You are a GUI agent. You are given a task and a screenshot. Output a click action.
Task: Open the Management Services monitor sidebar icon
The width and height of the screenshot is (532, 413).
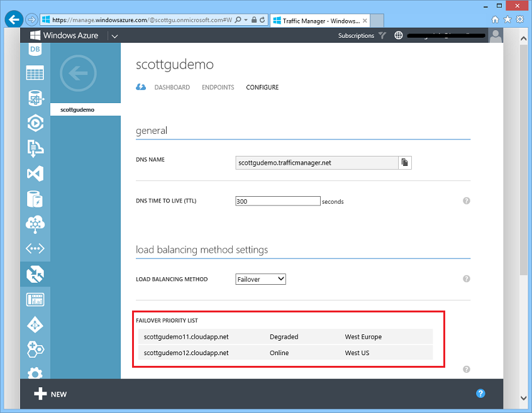coord(35,299)
